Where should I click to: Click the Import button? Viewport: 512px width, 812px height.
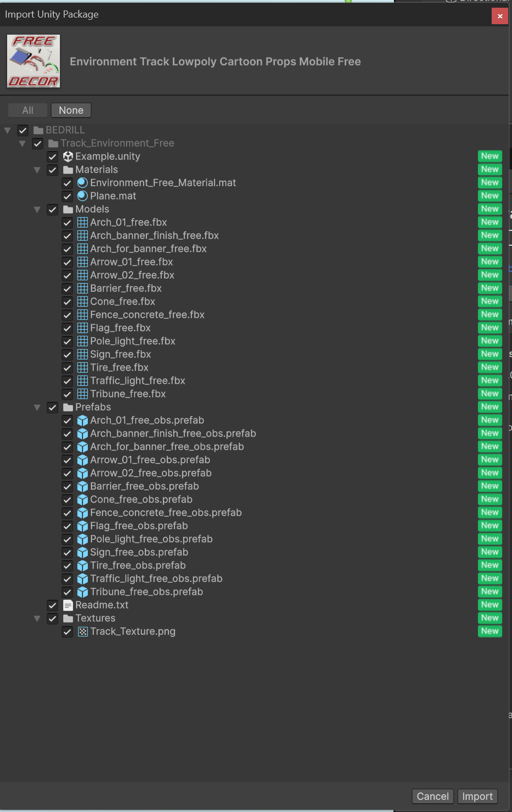(477, 796)
